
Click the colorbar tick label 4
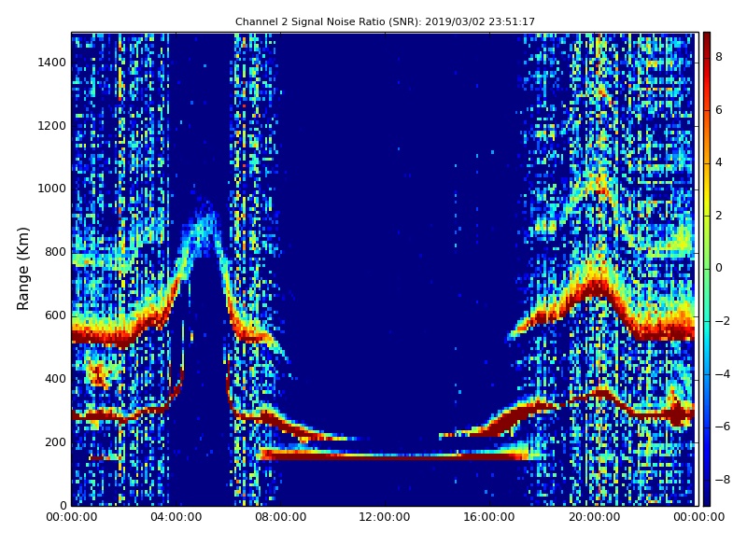click(719, 162)
